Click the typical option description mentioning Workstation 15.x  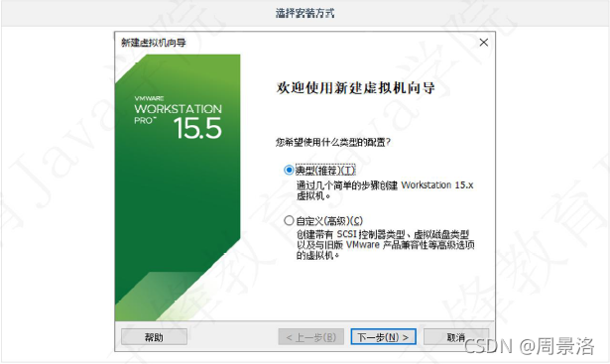pos(385,190)
